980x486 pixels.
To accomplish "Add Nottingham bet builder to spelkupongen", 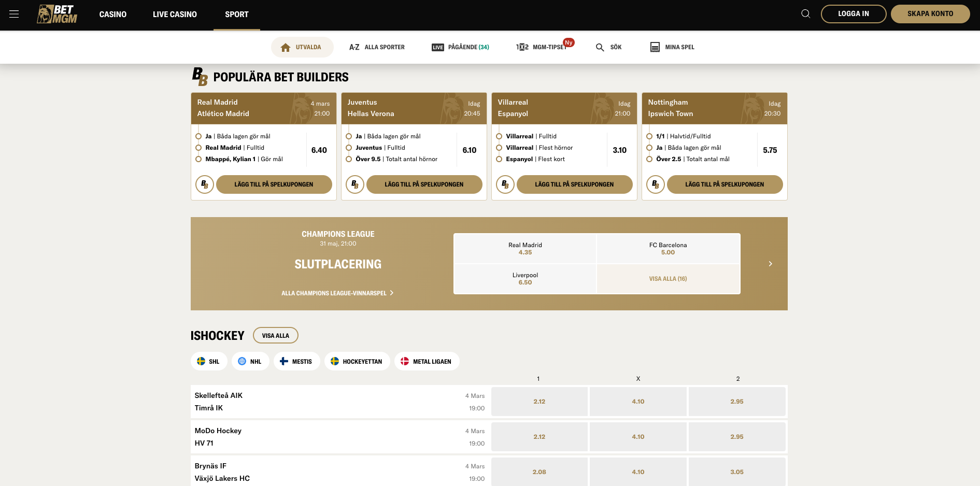I will pos(725,184).
